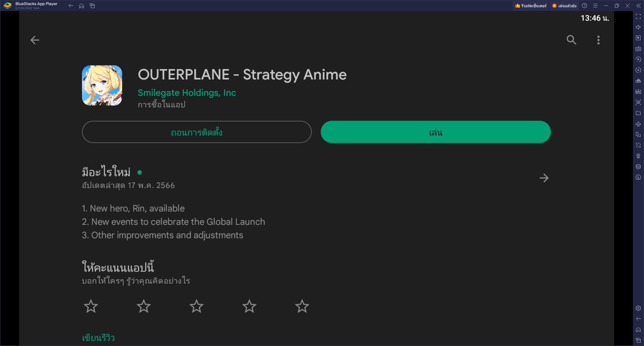Click the write a review link เขียนรีวิว
Screen dimensions: 644x346
click(98, 338)
